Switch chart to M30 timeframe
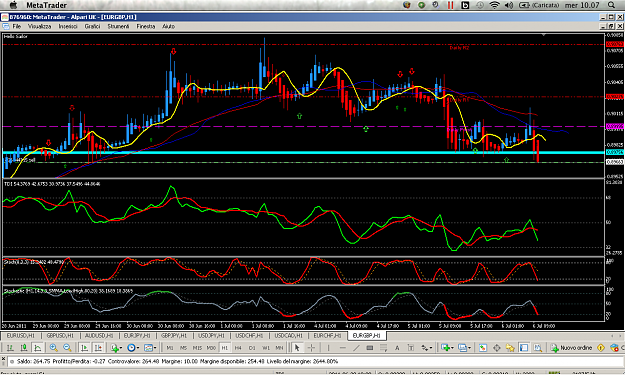Screen dimensions: 625x375 pyautogui.click(x=211, y=348)
